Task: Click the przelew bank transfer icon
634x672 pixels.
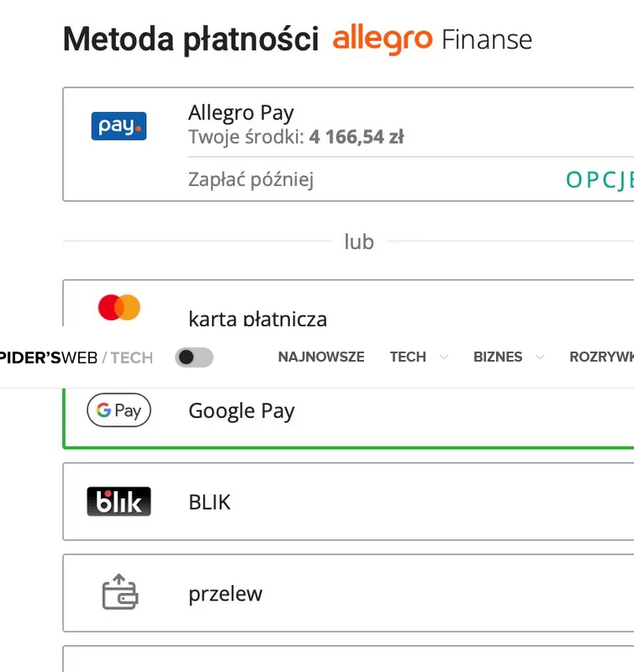Action: pos(119,593)
